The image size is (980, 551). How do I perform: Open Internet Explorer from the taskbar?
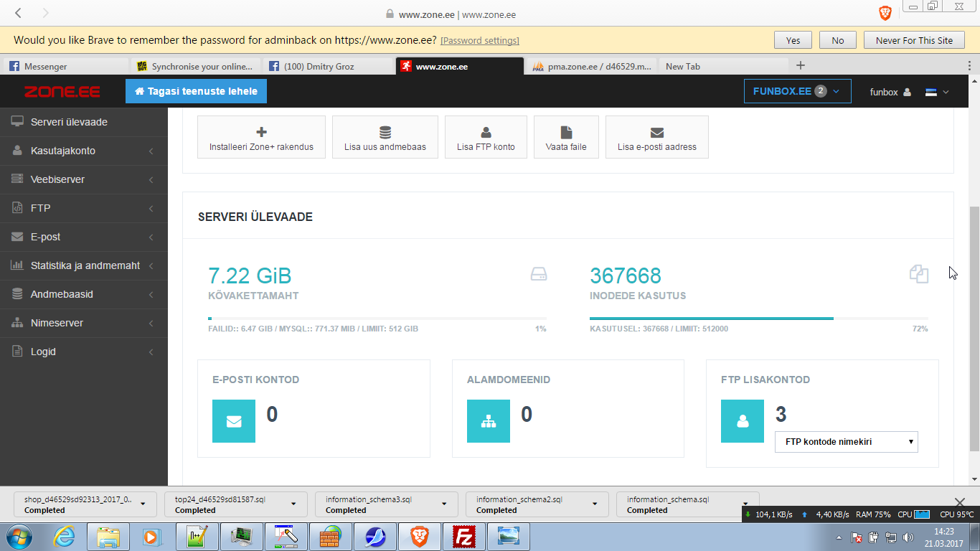(65, 537)
